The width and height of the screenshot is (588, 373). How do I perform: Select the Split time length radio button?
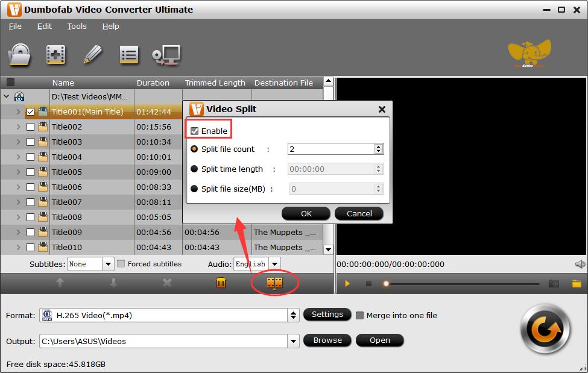point(194,169)
